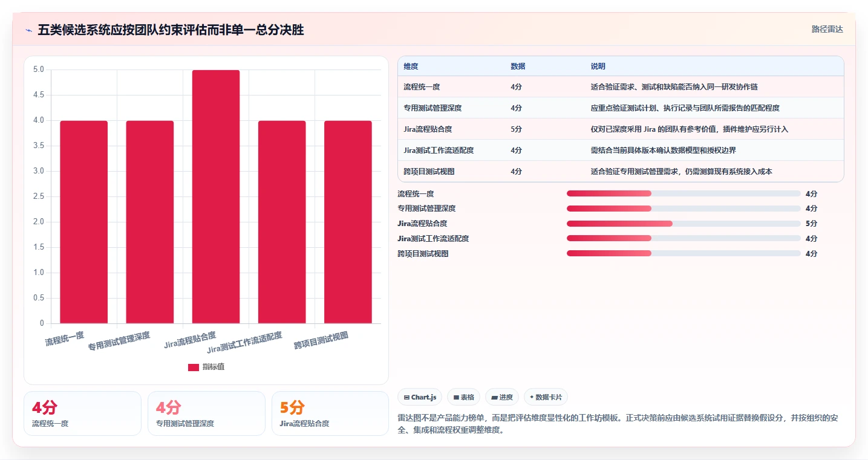Click the 专用测试管理深度 bar in the chart
Screen dimensions: 868x460
point(150,222)
